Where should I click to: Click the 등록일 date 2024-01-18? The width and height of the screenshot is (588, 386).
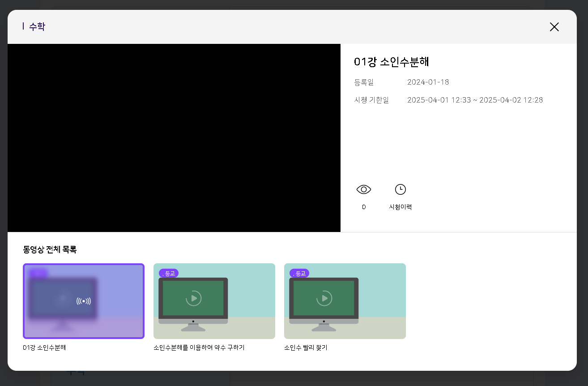[x=428, y=82]
